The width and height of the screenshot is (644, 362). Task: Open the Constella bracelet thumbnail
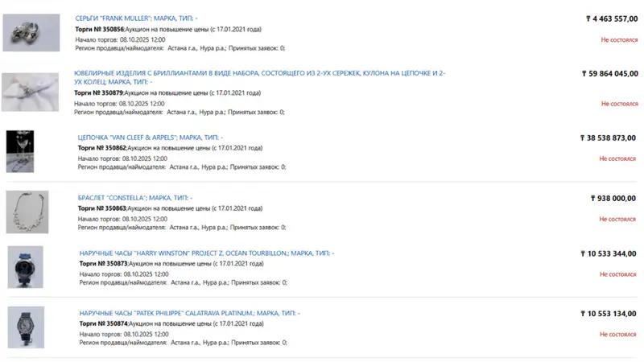(27, 212)
